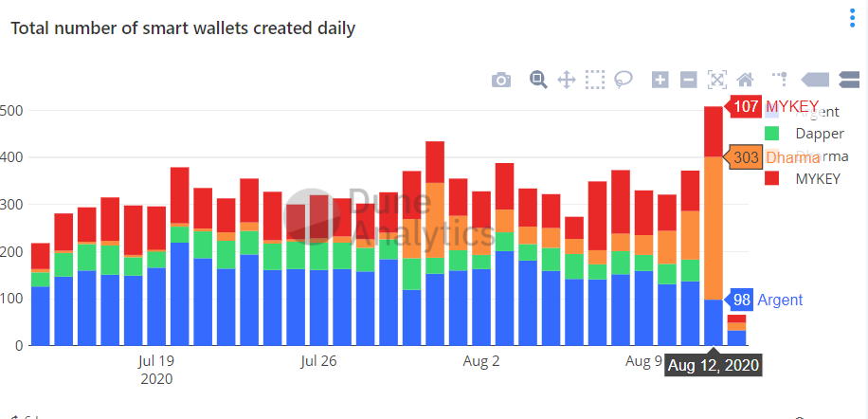This screenshot has height=419, width=868.
Task: Toggle spike lines icon
Action: tap(779, 79)
